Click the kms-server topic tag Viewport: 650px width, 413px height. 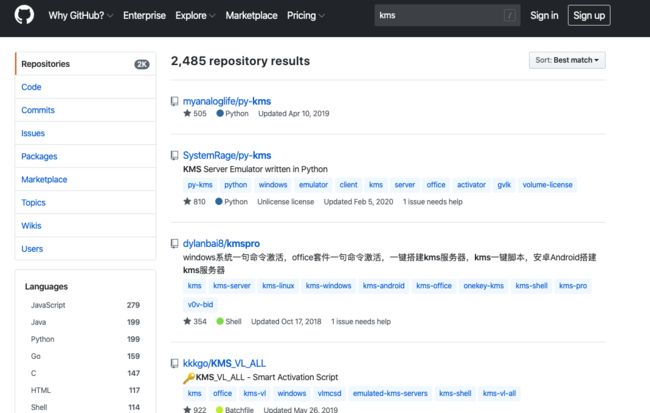(232, 286)
